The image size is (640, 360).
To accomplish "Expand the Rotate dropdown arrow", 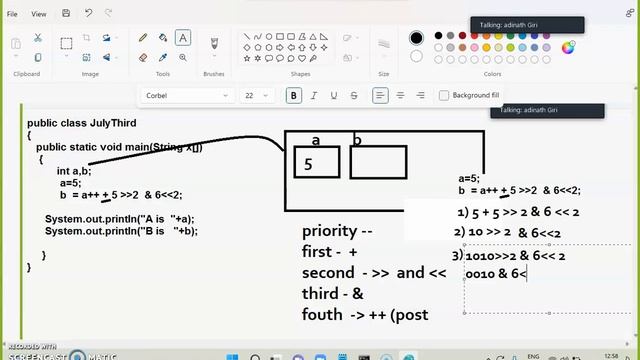I will point(117,38).
